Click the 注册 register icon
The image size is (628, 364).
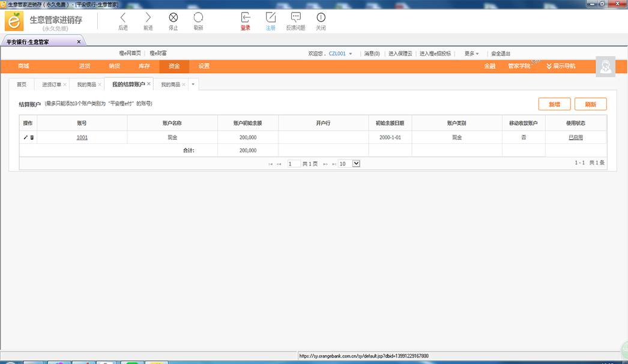(x=271, y=17)
